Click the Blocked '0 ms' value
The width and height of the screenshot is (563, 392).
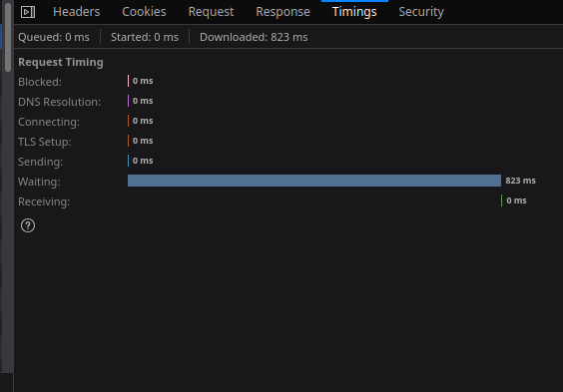(143, 81)
